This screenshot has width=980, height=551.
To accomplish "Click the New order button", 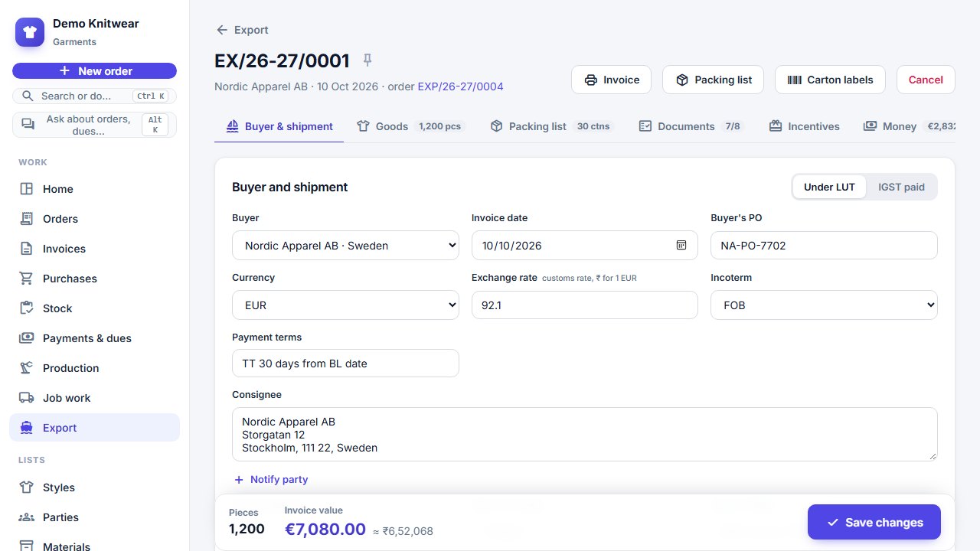I will (x=94, y=70).
